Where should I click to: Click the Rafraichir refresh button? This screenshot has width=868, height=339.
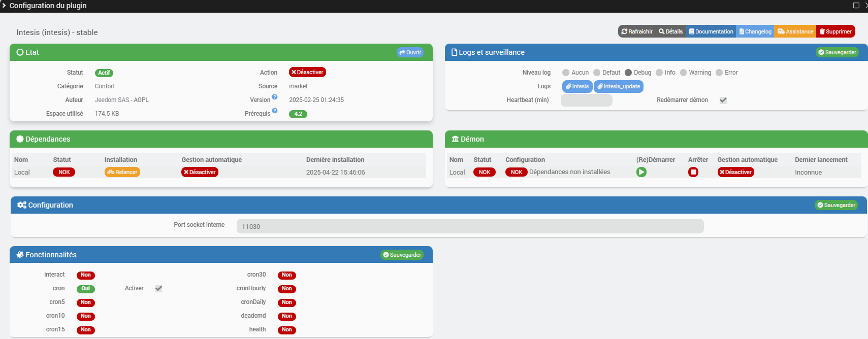coord(637,31)
